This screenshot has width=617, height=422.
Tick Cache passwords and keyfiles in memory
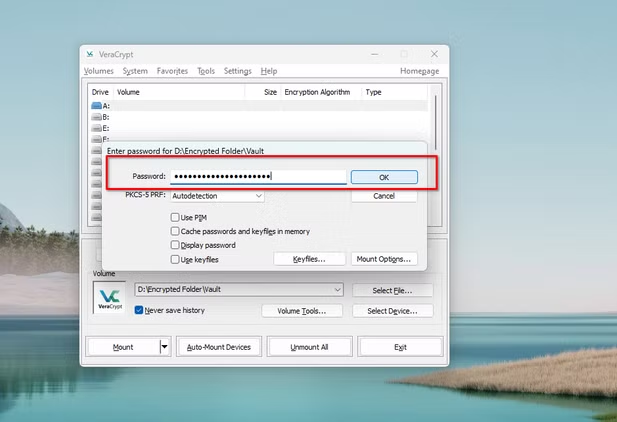175,231
